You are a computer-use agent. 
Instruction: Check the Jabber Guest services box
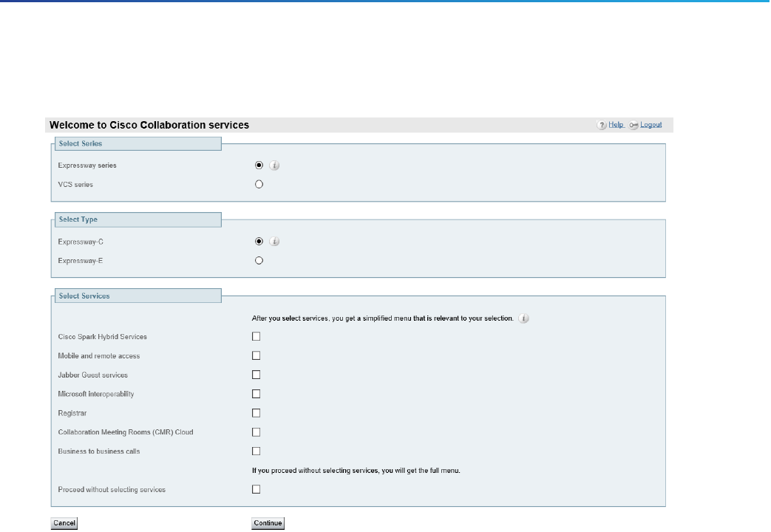[x=257, y=375]
